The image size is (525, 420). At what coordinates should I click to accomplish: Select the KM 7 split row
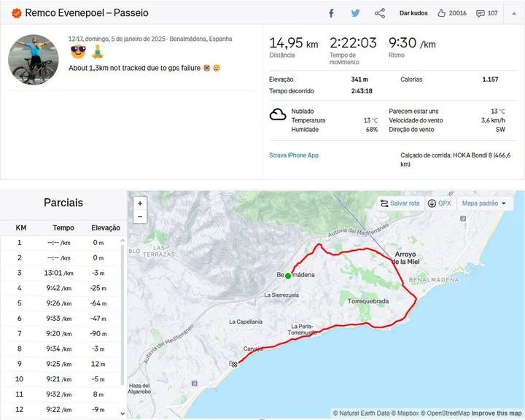62,333
